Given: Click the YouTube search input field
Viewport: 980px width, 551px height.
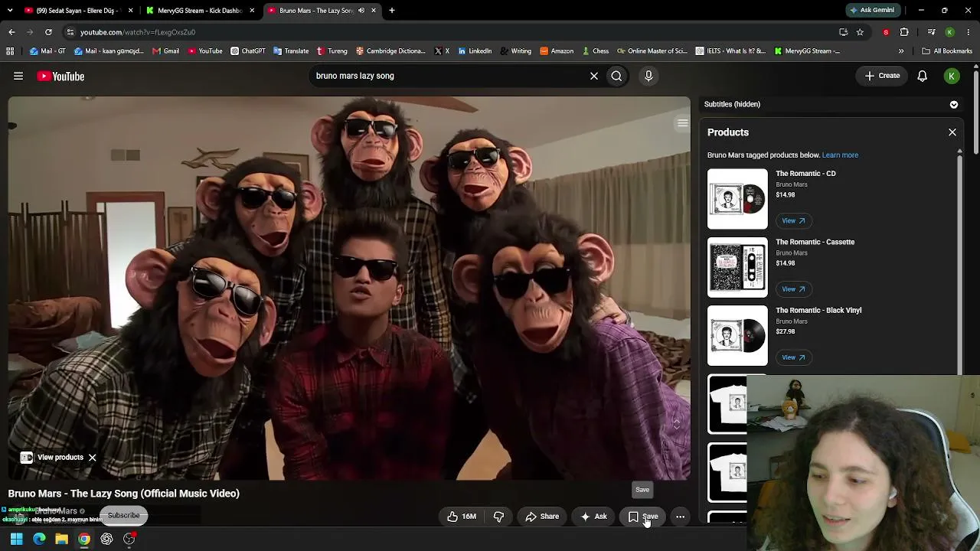Looking at the screenshot, I should [x=448, y=76].
